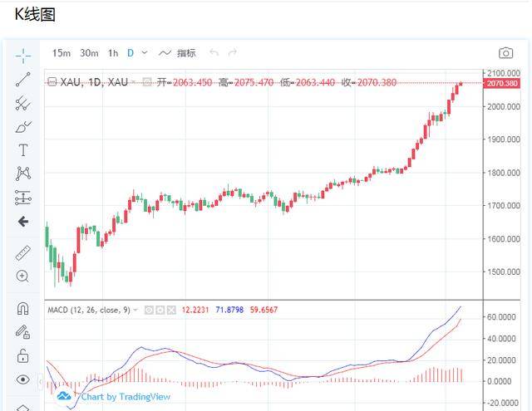
Task: Expand the MACD indicator dropdown arrow
Action: [135, 310]
